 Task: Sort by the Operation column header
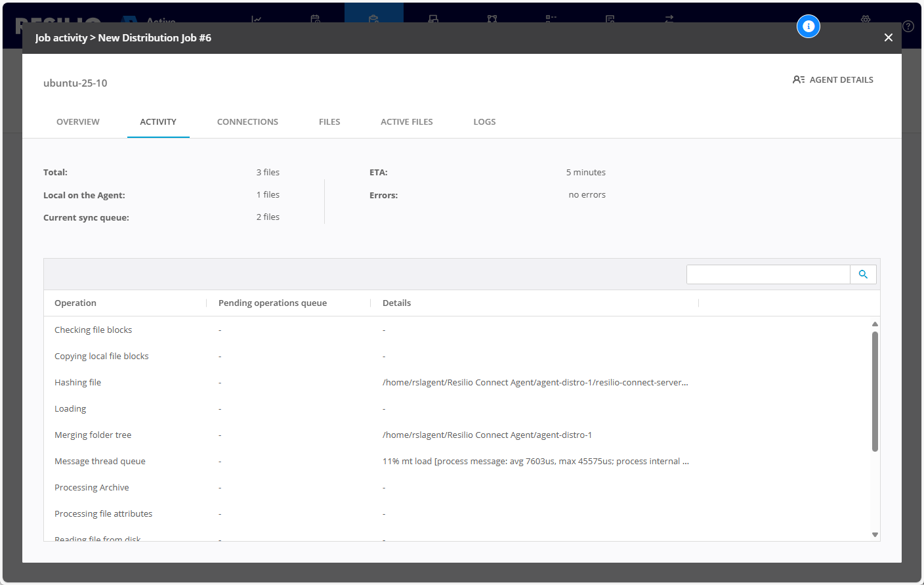point(75,303)
